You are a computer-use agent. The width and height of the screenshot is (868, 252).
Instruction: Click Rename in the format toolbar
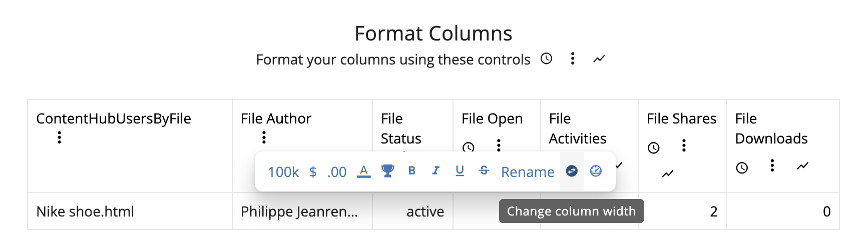tap(528, 172)
